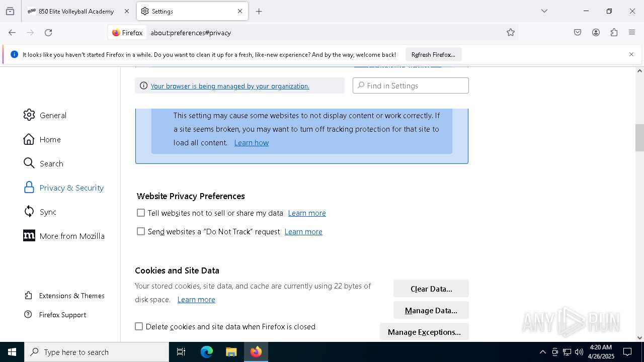Focus the Find in Settings search box
644x362 pixels.
click(411, 85)
